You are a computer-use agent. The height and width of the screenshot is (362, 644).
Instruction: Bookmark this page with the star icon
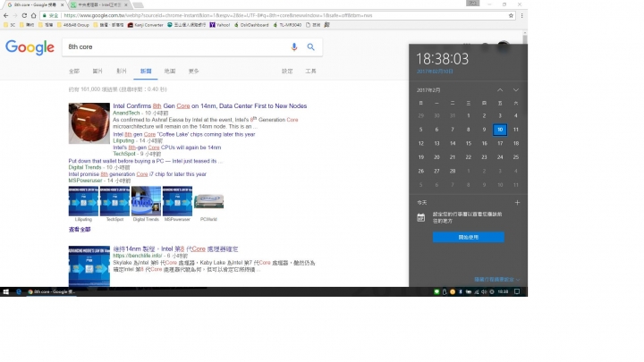point(511,15)
